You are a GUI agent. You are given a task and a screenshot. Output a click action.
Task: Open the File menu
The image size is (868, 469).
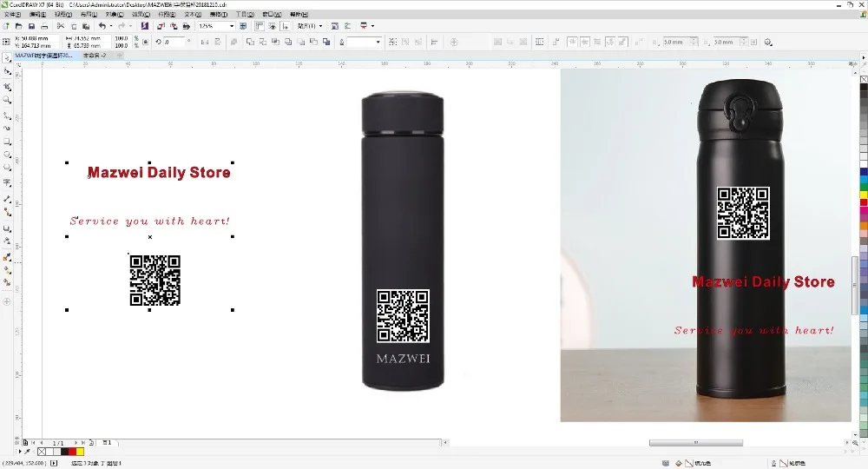[x=12, y=15]
